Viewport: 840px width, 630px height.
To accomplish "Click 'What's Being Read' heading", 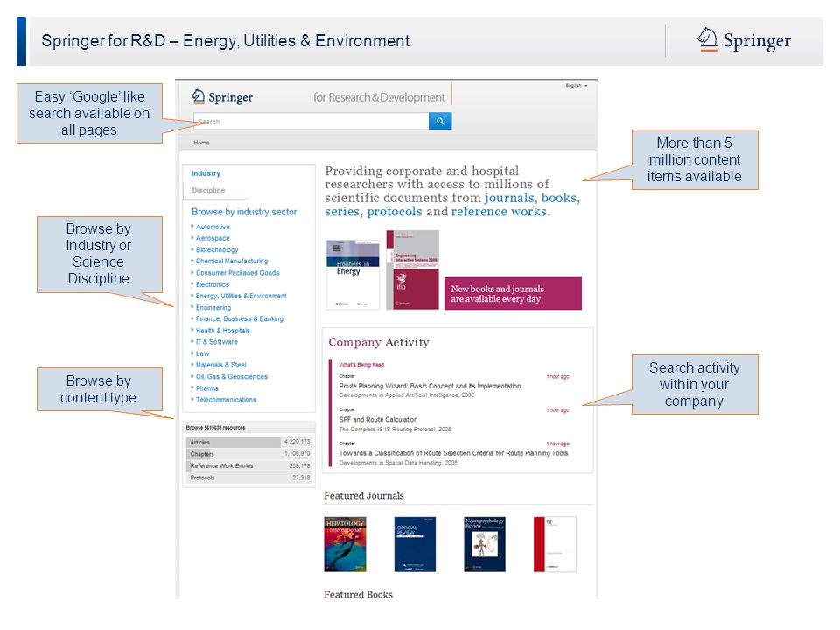I will coord(361,365).
